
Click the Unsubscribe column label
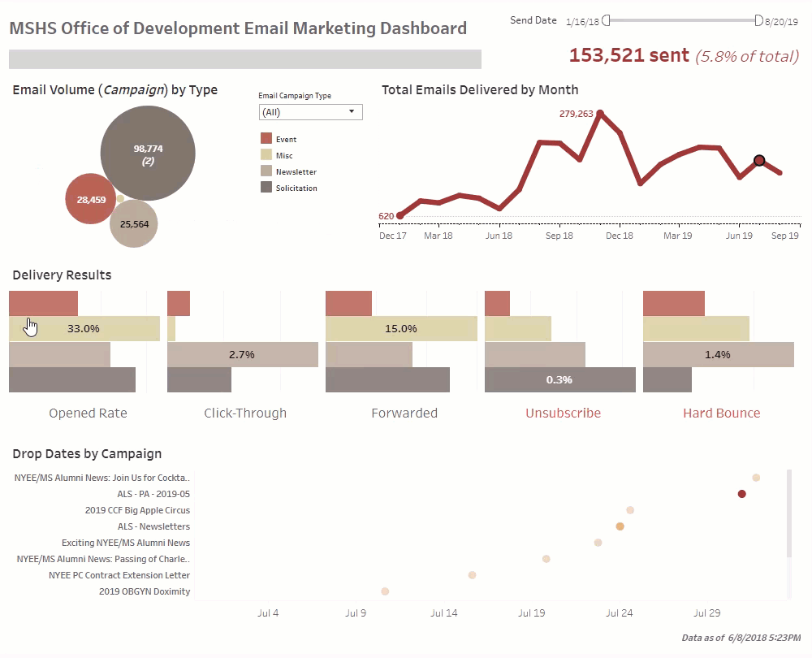click(x=563, y=413)
